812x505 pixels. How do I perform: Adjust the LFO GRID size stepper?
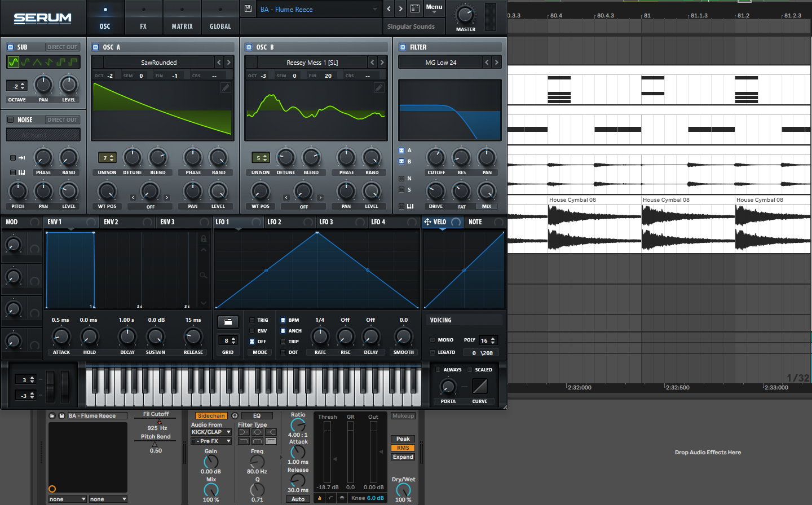[228, 340]
